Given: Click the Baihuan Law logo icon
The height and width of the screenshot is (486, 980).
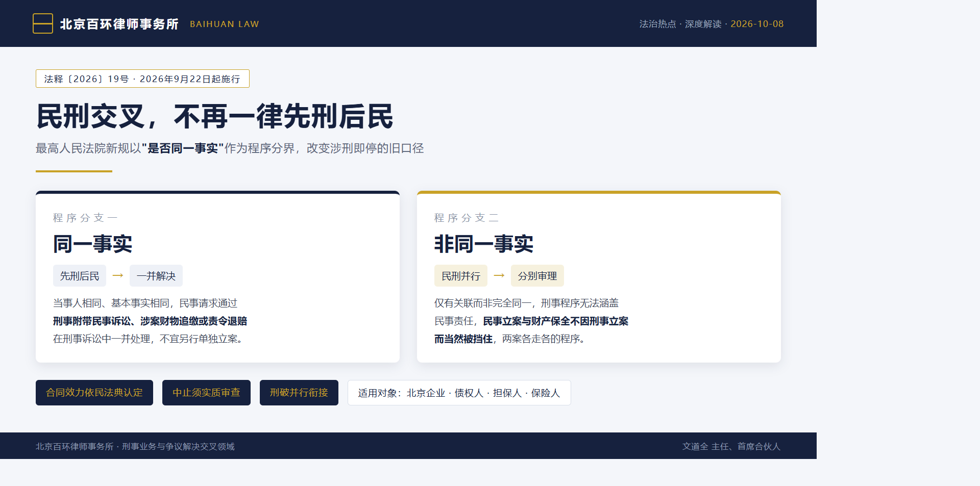Looking at the screenshot, I should tap(43, 23).
